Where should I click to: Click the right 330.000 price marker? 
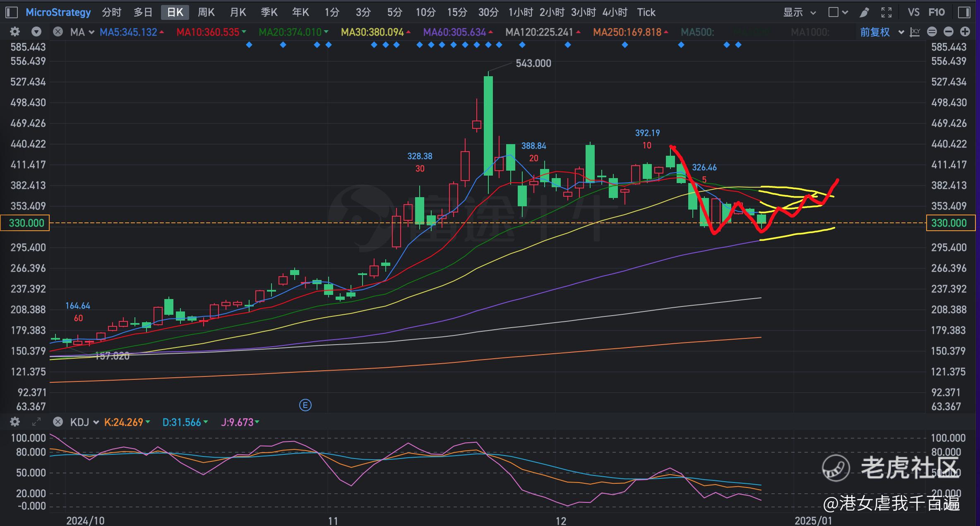[x=950, y=223]
